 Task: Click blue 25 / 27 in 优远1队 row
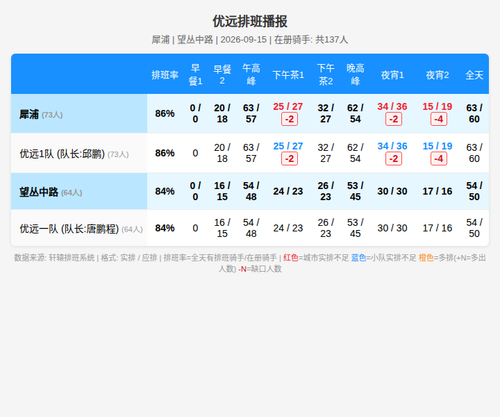[288, 146]
